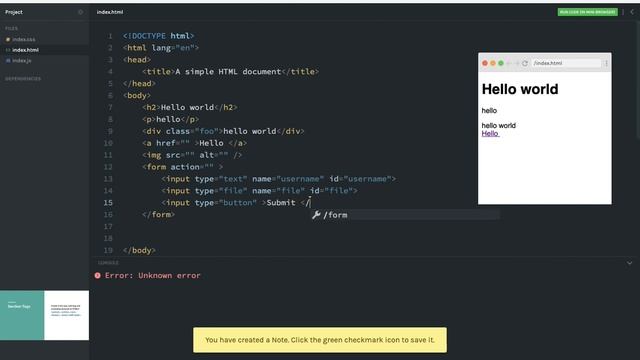
Task: Click the img src code line
Action: click(x=192, y=155)
